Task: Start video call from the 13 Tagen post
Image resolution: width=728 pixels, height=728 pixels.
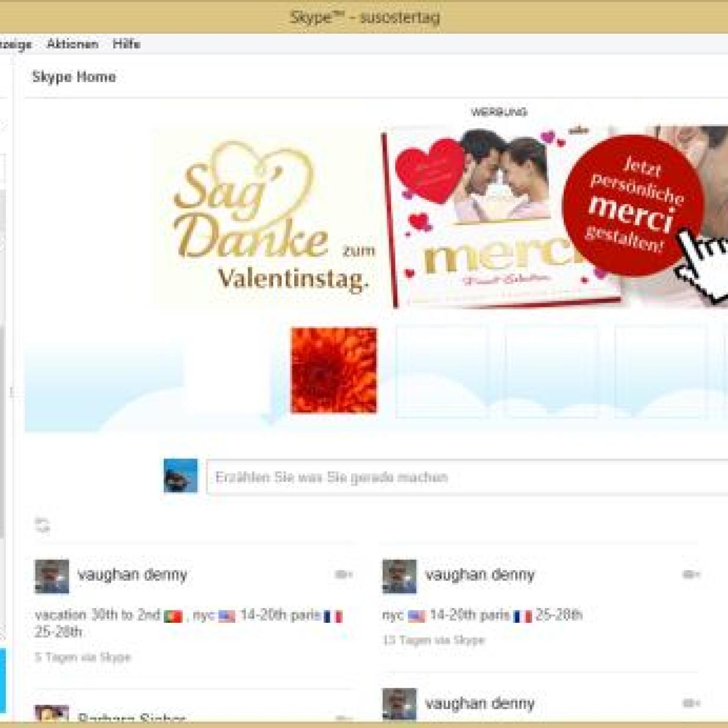Action: point(691,574)
